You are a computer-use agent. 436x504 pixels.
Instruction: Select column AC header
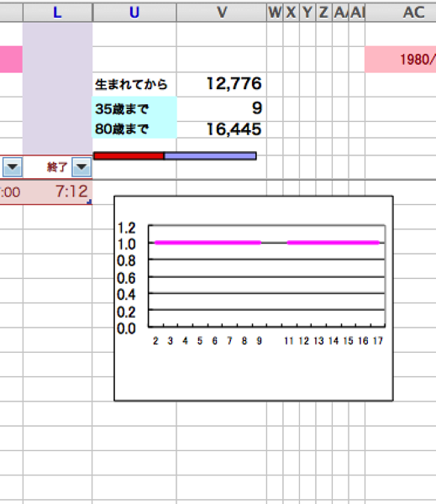coord(401,13)
